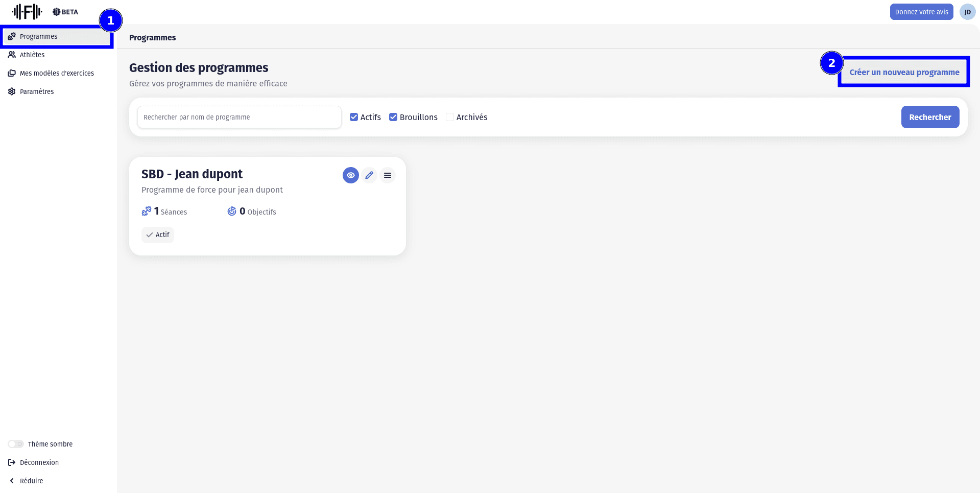Click the pencil edit icon on SBD card

[x=369, y=175]
